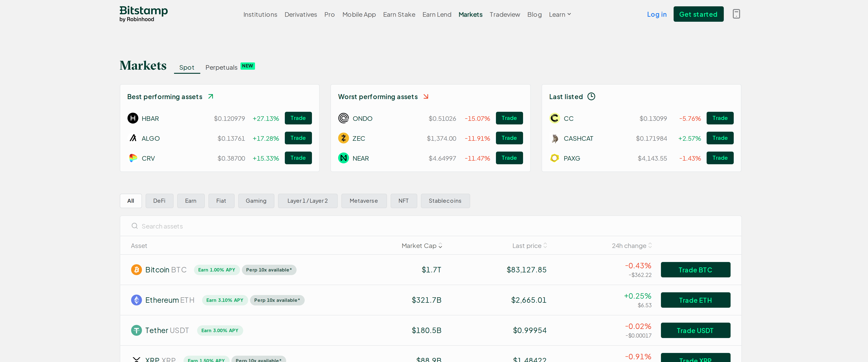
Task: Click Bitcoin Perp 10x available badge
Action: [269, 269]
